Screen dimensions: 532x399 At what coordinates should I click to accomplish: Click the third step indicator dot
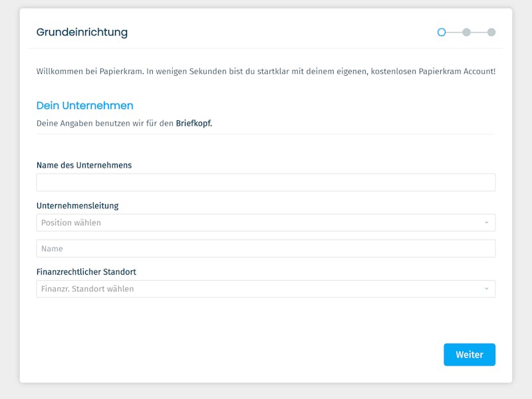pos(491,32)
